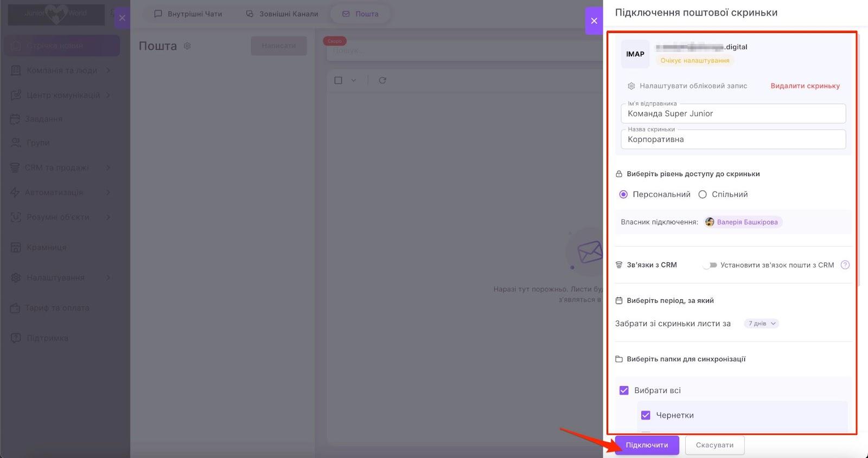Viewport: 868px width, 458px height.
Task: Open the 7 днів period dropdown
Action: pyautogui.click(x=762, y=324)
